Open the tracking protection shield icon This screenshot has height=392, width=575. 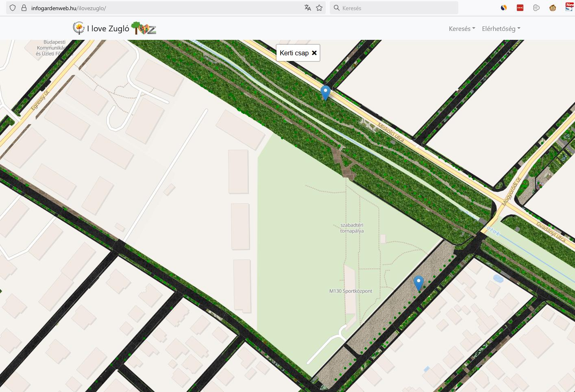pyautogui.click(x=13, y=8)
